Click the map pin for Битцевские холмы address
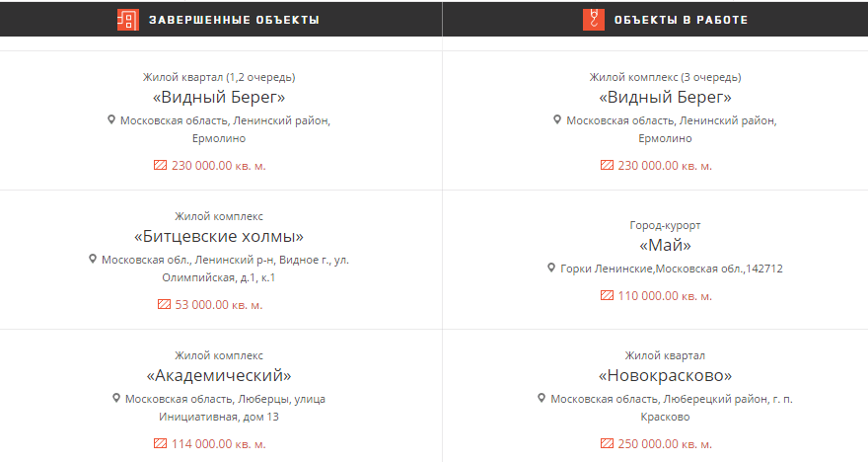The width and height of the screenshot is (868, 462). coord(93,259)
